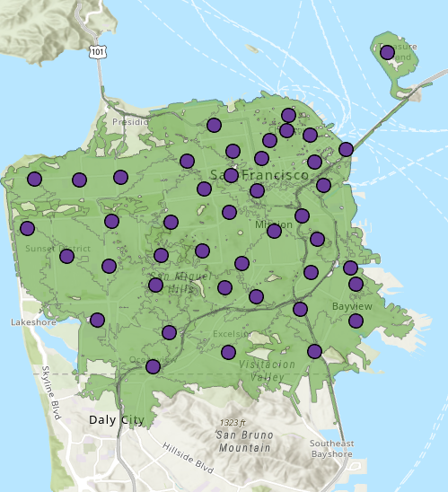This screenshot has width=448, height=492.
Task: Click the marker overlapping the Ocean View label
Action: (154, 366)
